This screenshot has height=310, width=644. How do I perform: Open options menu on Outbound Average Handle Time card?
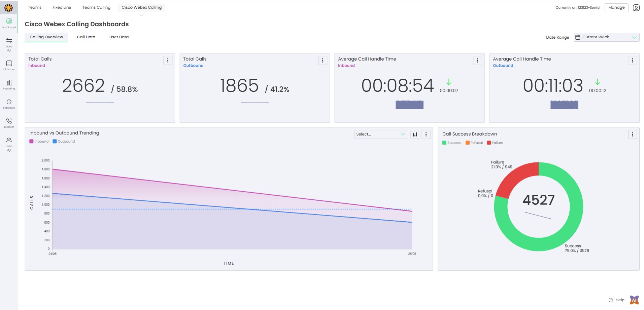[x=632, y=60]
